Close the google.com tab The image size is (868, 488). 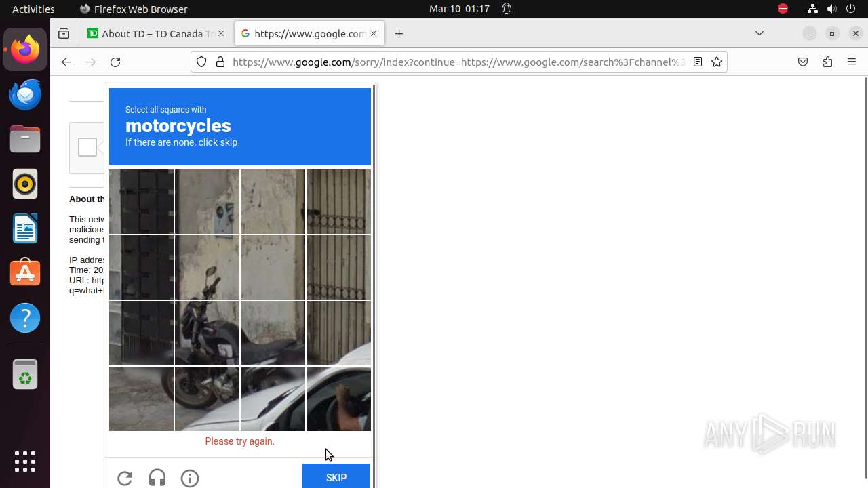[373, 33]
